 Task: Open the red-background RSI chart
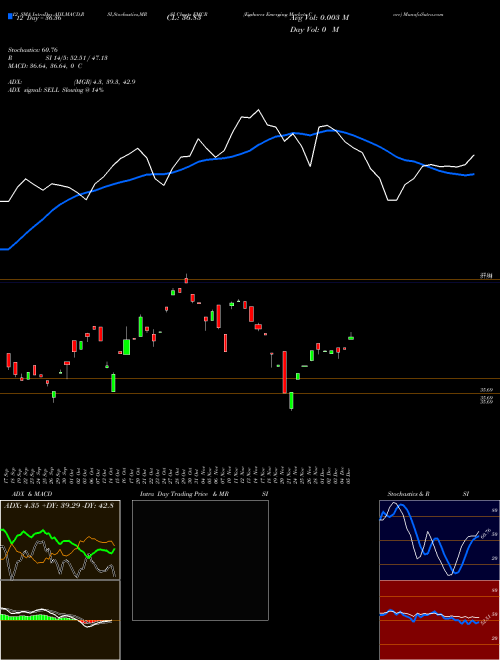point(439,620)
